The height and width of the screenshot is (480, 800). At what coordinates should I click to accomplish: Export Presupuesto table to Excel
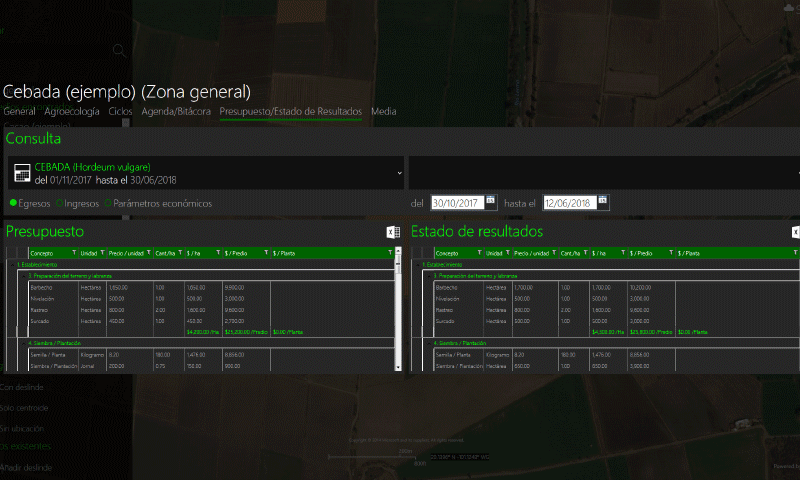(x=392, y=232)
